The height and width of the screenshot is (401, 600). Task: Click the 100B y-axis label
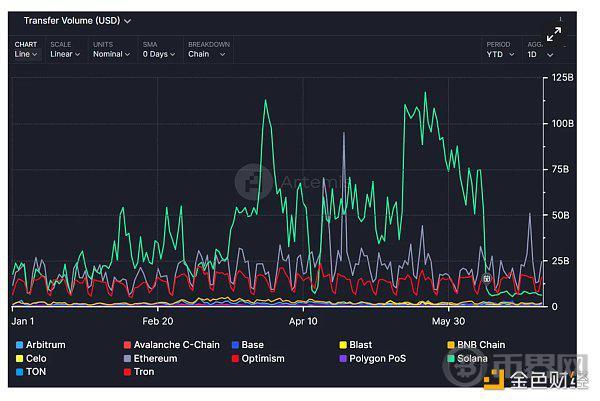[562, 124]
